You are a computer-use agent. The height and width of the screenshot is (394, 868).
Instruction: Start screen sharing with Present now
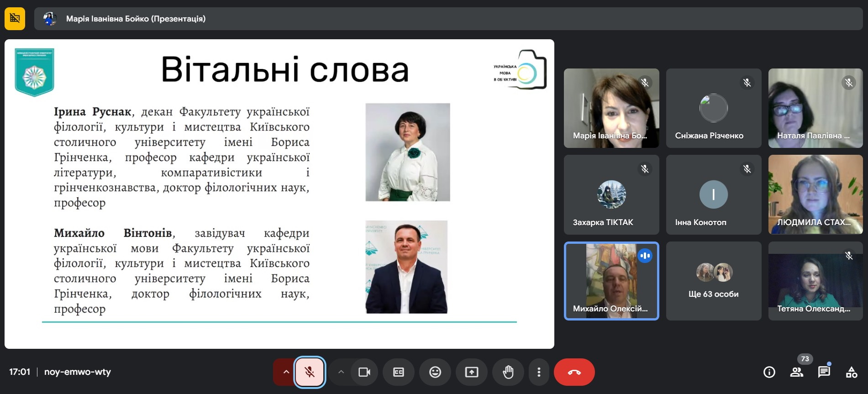[472, 372]
